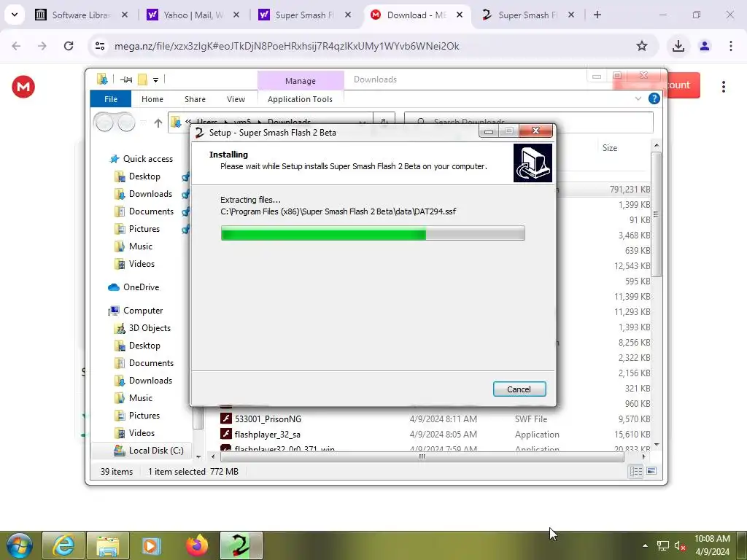Go up one folder level
This screenshot has width=747, height=560.
point(158,122)
